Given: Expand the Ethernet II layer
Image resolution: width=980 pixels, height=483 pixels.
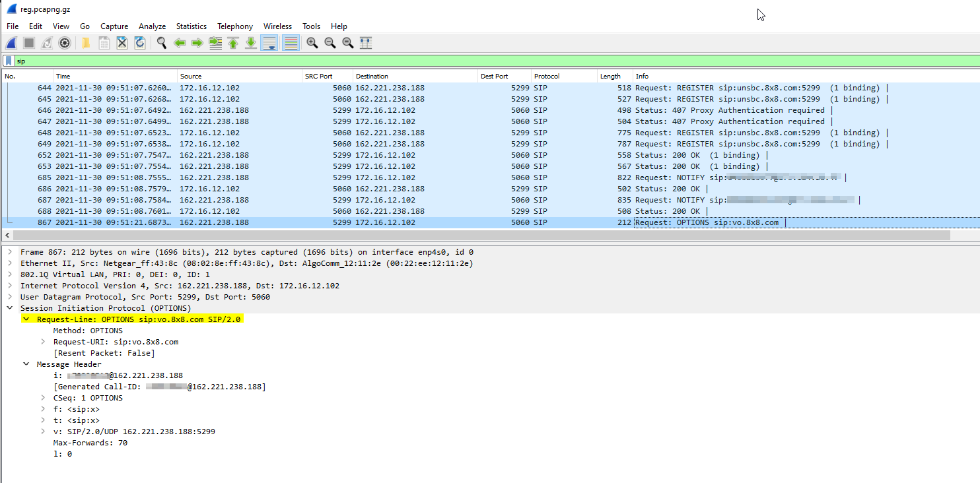Looking at the screenshot, I should pyautogui.click(x=10, y=263).
